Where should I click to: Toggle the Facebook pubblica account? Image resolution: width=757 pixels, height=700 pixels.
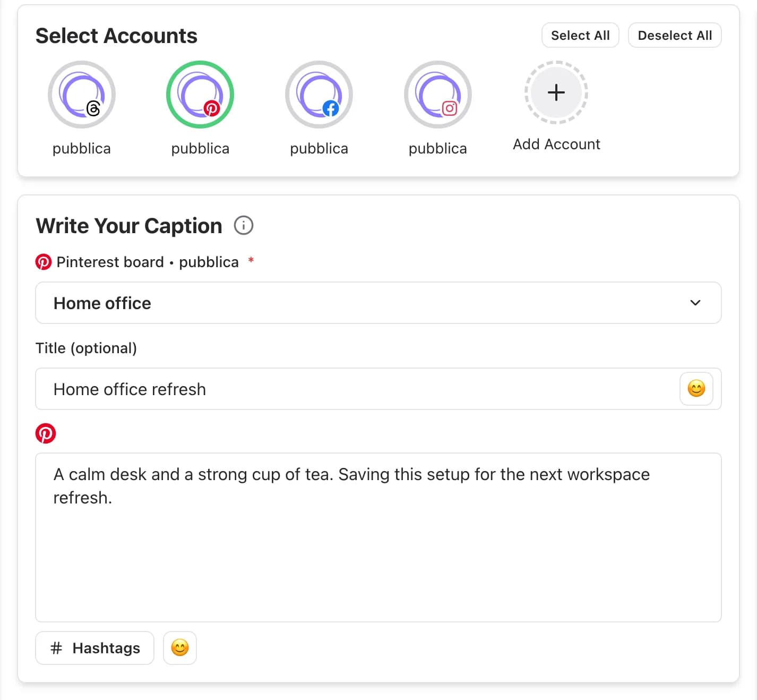tap(319, 95)
